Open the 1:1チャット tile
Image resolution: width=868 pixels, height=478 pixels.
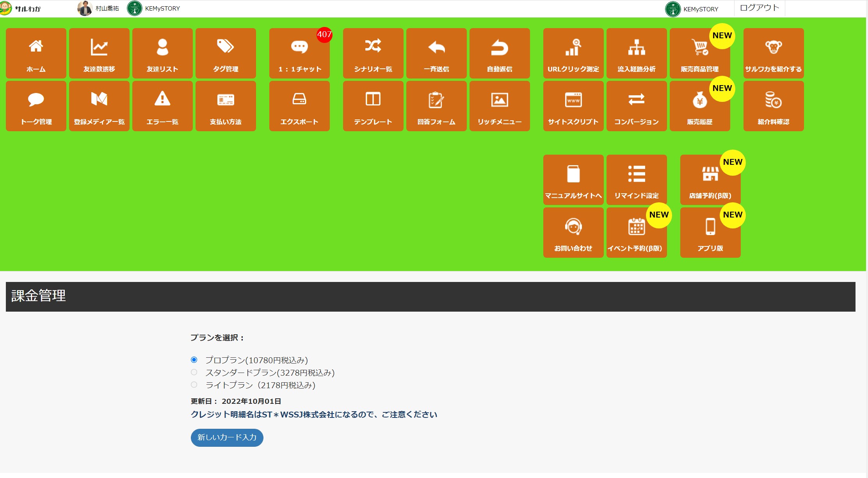pos(299,53)
